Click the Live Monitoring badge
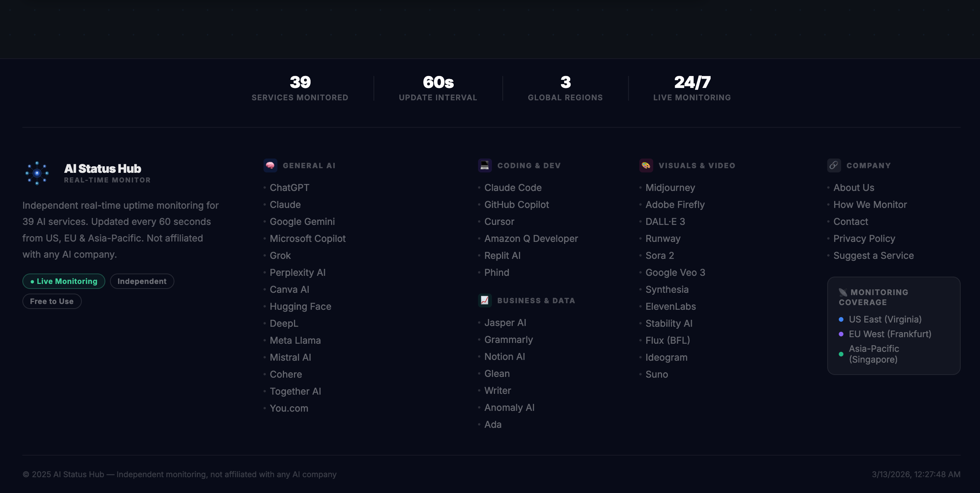 pos(64,281)
